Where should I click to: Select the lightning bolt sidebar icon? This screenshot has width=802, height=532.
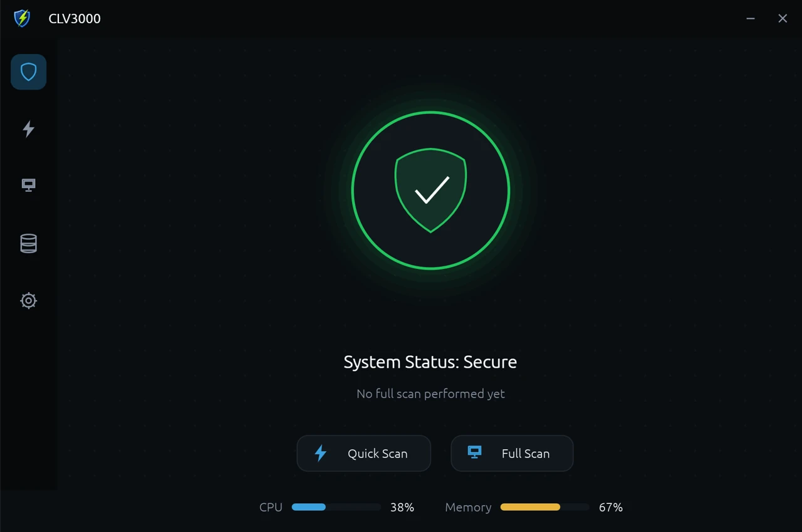28,129
